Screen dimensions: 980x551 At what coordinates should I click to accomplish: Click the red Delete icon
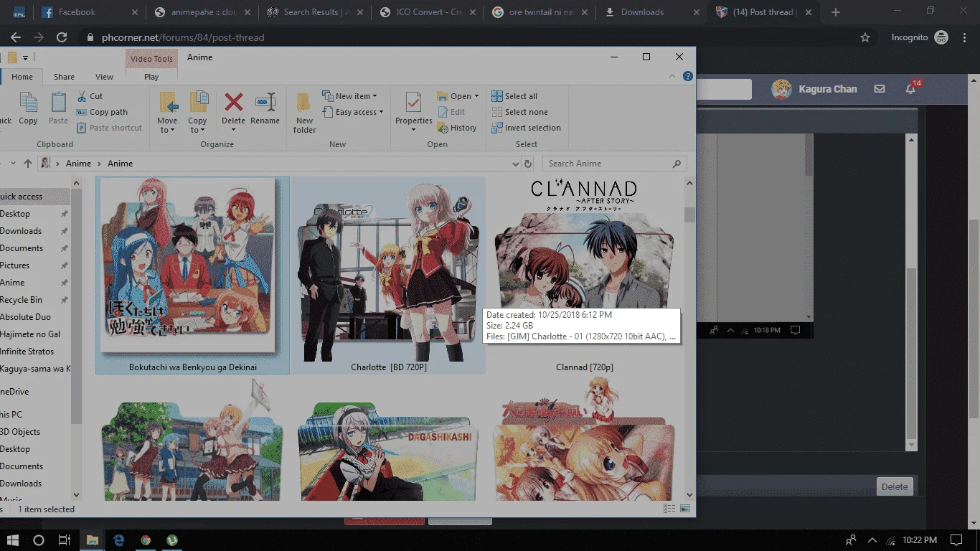tap(233, 103)
